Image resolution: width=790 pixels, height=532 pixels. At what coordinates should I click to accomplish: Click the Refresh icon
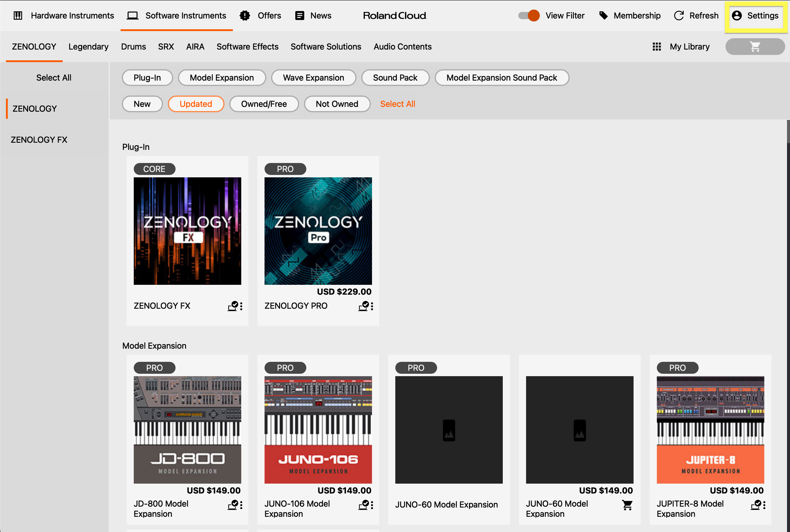(679, 16)
